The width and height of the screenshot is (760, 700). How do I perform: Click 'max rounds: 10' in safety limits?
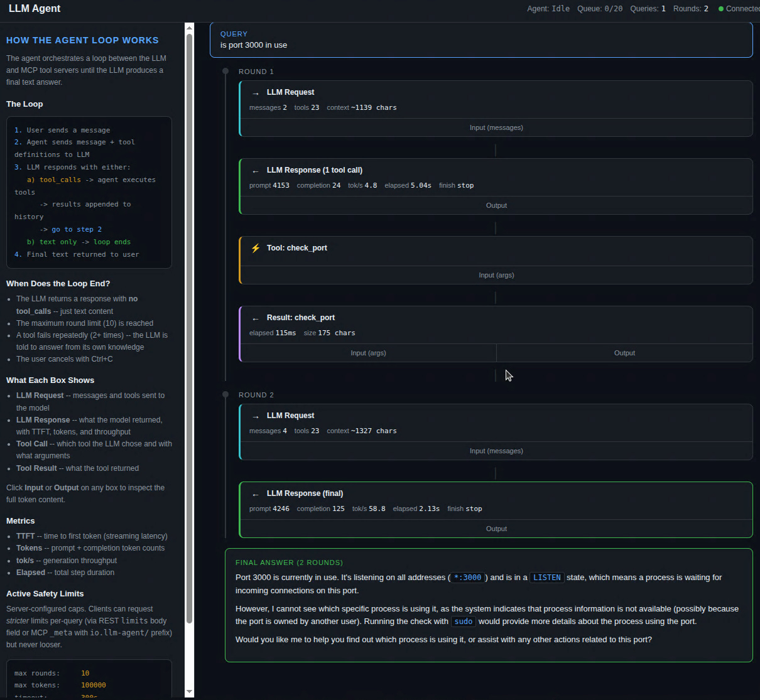click(x=52, y=673)
